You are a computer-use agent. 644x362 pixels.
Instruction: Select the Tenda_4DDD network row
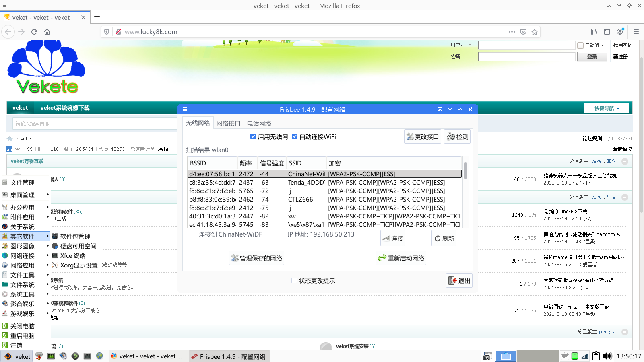pos(324,183)
